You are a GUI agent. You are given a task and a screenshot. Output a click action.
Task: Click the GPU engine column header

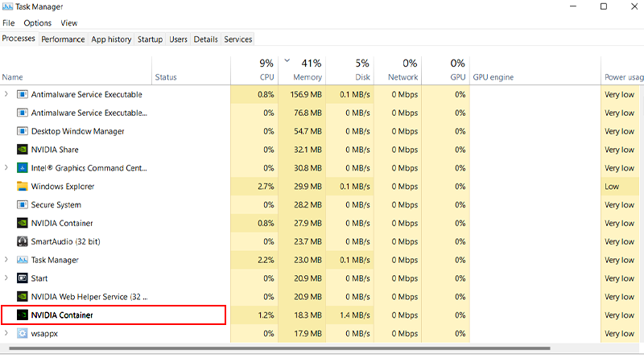point(535,71)
